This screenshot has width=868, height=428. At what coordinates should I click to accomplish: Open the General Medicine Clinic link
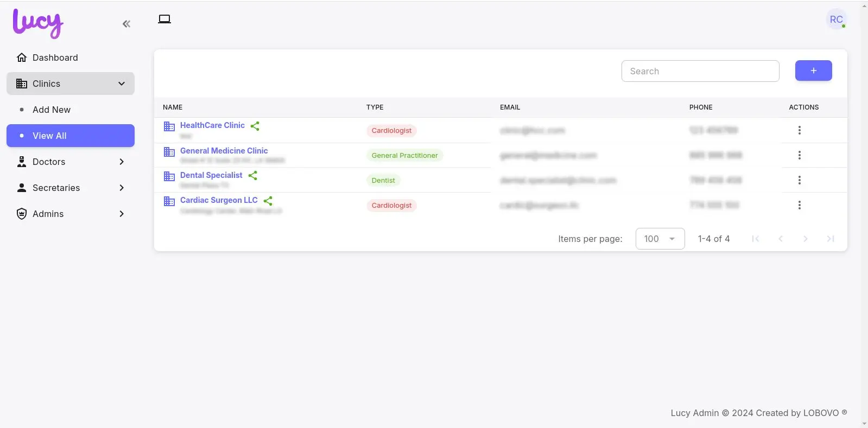224,151
